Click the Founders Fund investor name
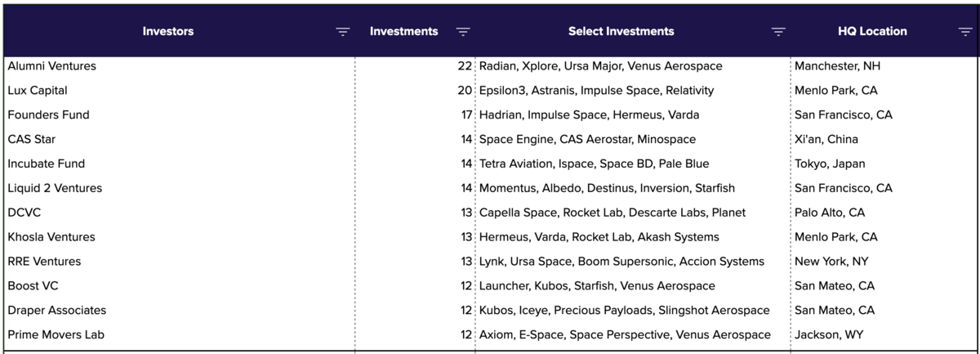This screenshot has width=980, height=354. [48, 114]
